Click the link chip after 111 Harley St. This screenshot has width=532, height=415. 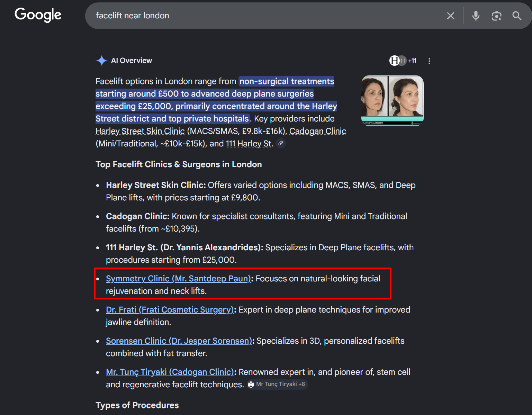click(281, 143)
